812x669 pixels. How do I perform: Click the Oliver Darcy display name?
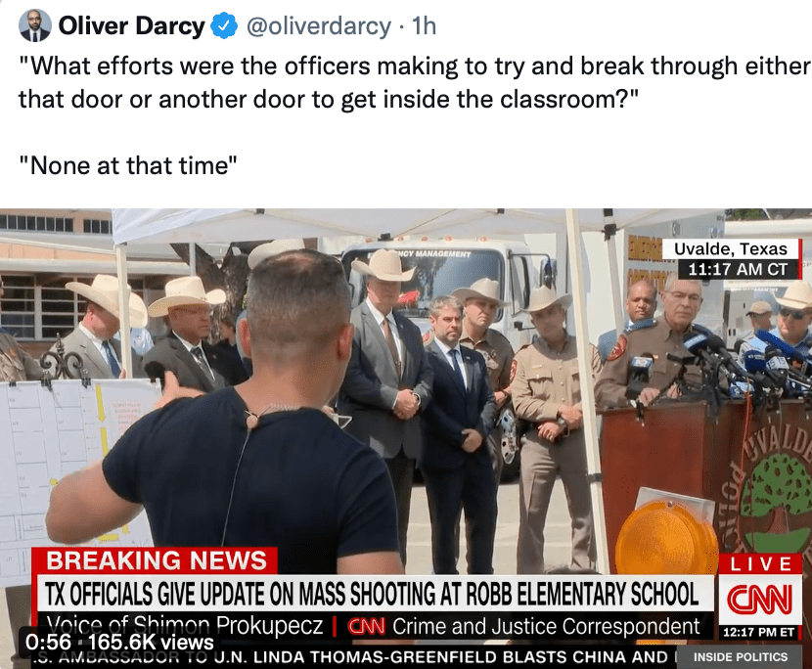point(131,25)
